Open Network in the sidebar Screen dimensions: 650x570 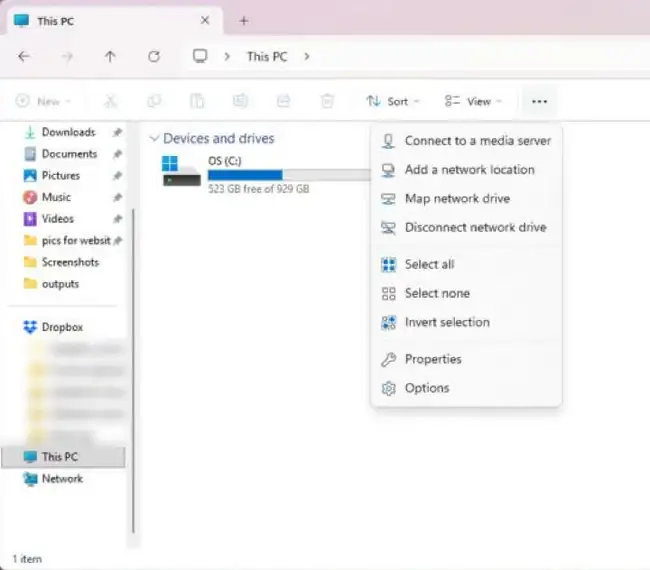63,479
